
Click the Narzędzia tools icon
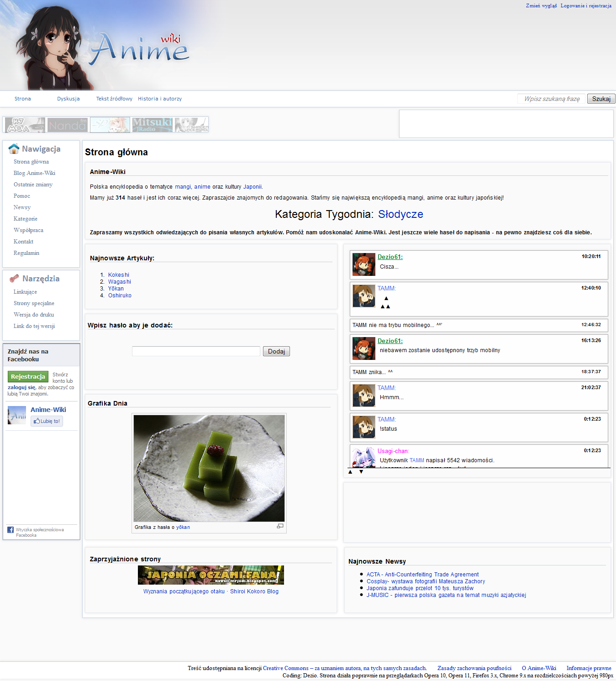(x=14, y=279)
